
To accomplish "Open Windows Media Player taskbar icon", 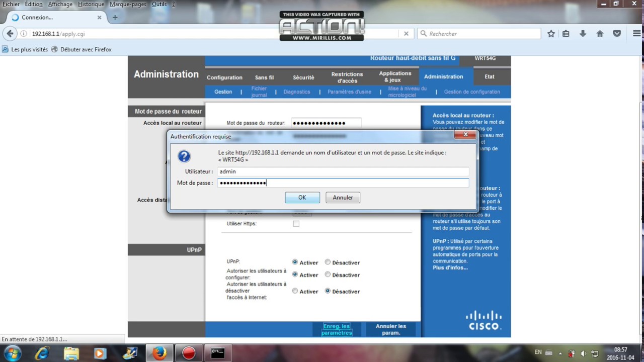I will [100, 353].
